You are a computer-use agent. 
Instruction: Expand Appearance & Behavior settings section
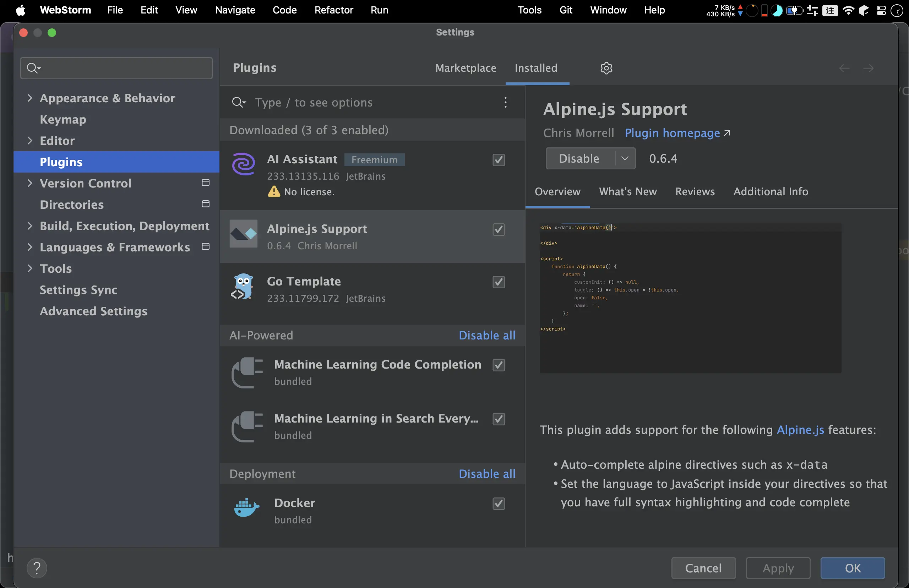tap(30, 98)
